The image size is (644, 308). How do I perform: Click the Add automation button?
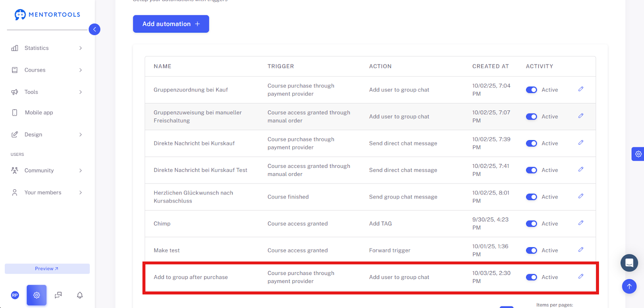(x=171, y=24)
